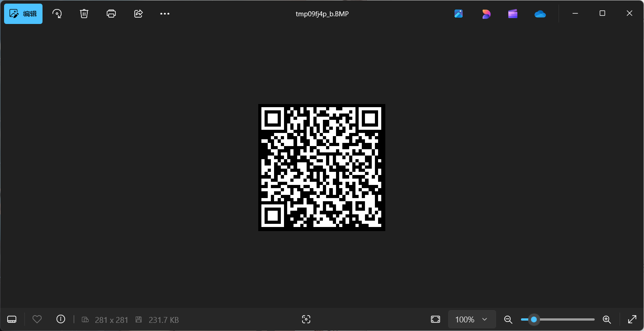Click the zoom slider handle
Viewport: 644px width, 331px height.
point(534,319)
